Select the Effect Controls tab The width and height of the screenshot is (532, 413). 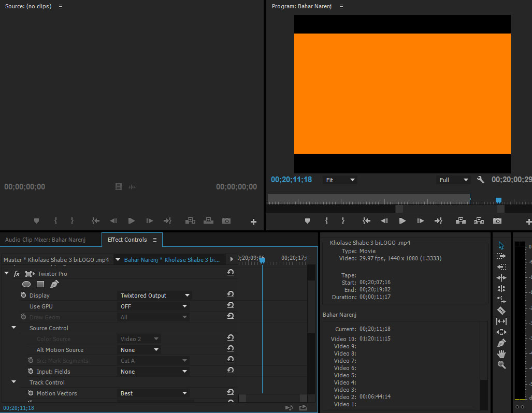pyautogui.click(x=127, y=240)
